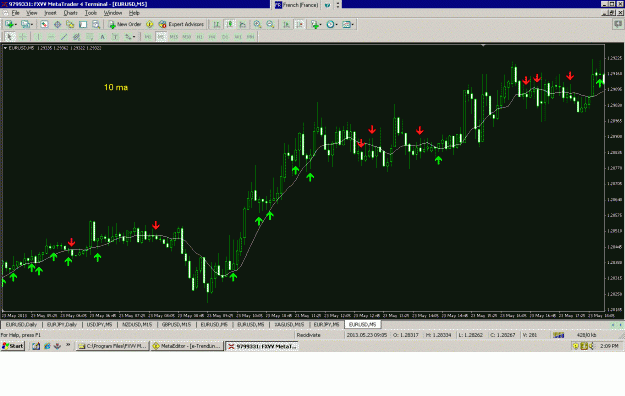Open the Tools menu

pyautogui.click(x=90, y=13)
